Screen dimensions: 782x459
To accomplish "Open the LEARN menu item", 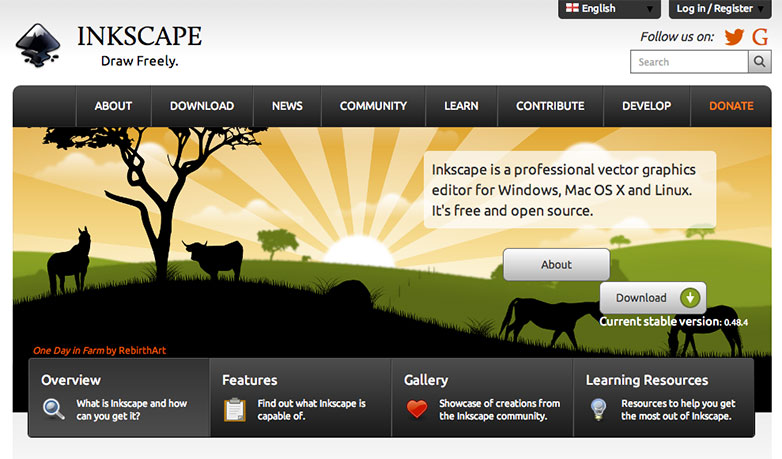I will pyautogui.click(x=461, y=106).
